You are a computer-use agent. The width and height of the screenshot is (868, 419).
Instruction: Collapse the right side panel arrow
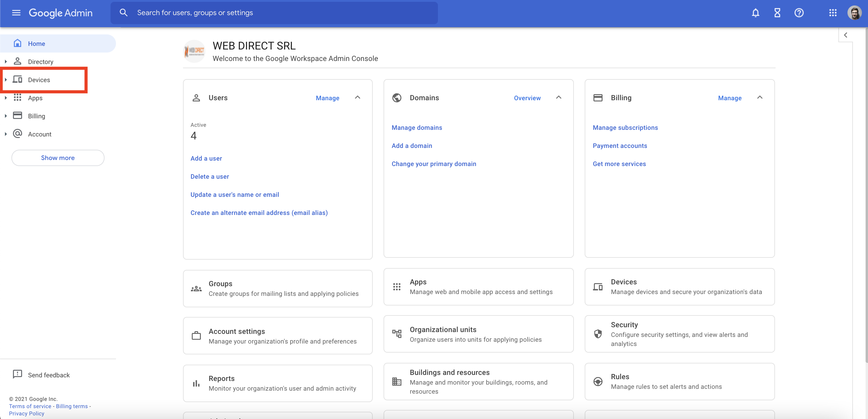coord(845,35)
